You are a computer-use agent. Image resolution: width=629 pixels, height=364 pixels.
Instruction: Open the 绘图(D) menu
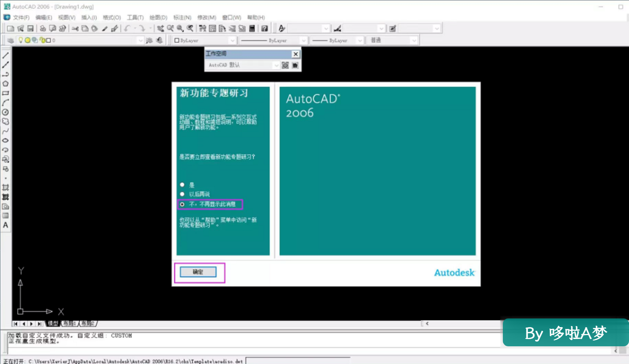(x=158, y=17)
